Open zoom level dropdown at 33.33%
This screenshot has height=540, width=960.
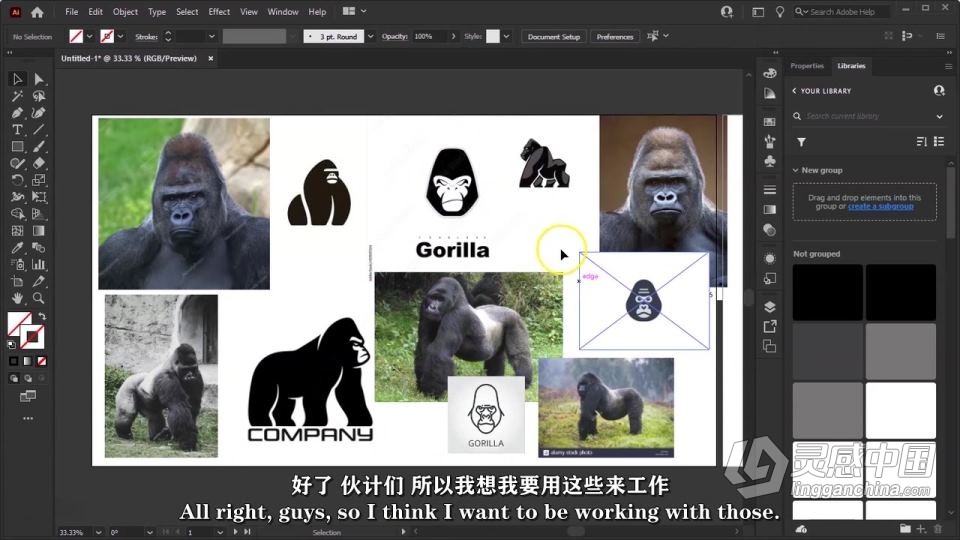[99, 532]
